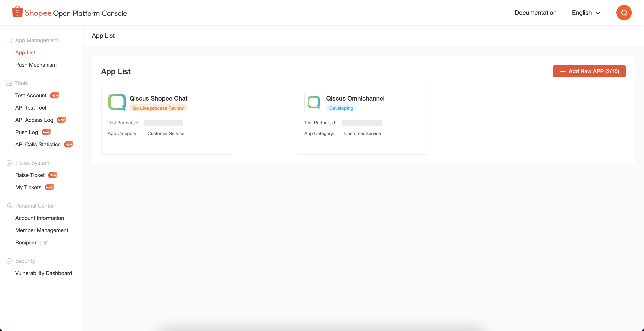Click the language dropdown chevron arrow

(598, 13)
